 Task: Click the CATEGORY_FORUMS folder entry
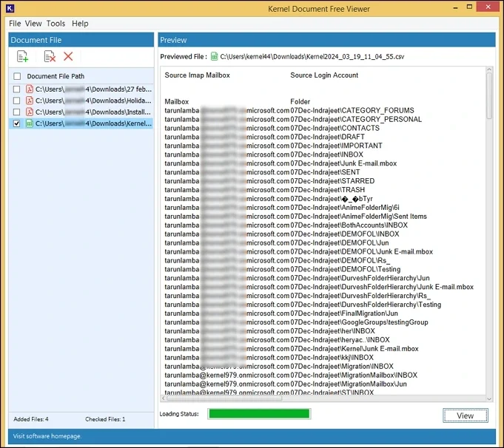click(352, 110)
